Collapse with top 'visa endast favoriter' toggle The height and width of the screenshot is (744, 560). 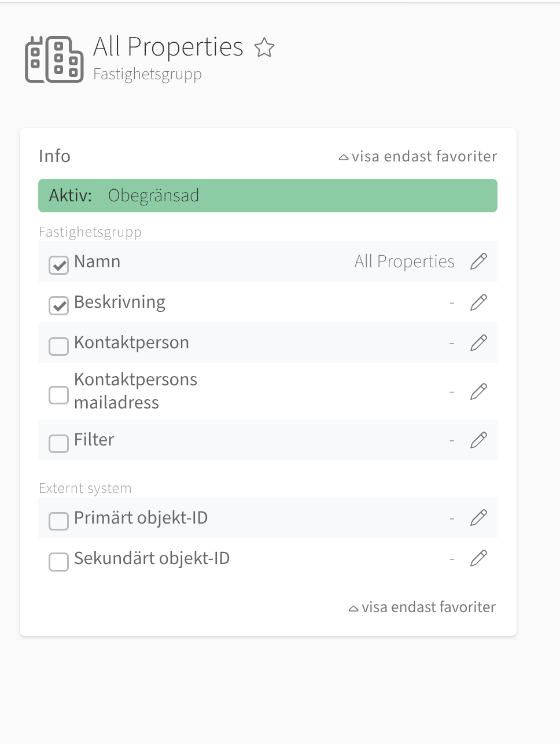point(418,156)
